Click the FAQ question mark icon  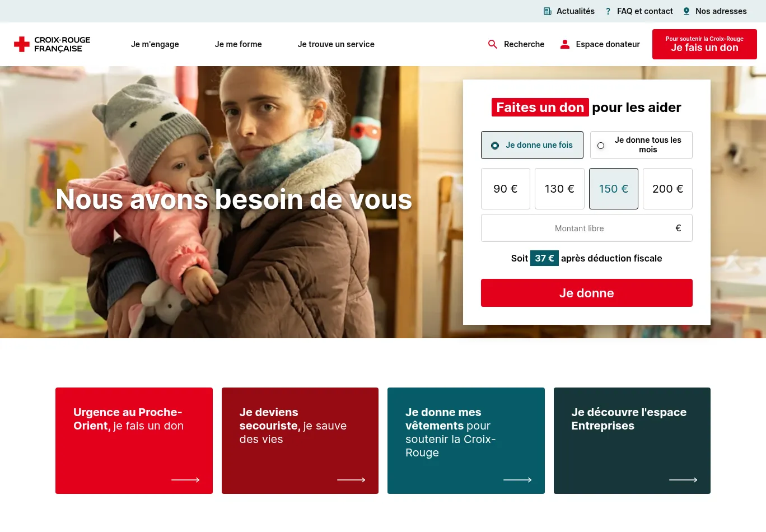pyautogui.click(x=608, y=11)
